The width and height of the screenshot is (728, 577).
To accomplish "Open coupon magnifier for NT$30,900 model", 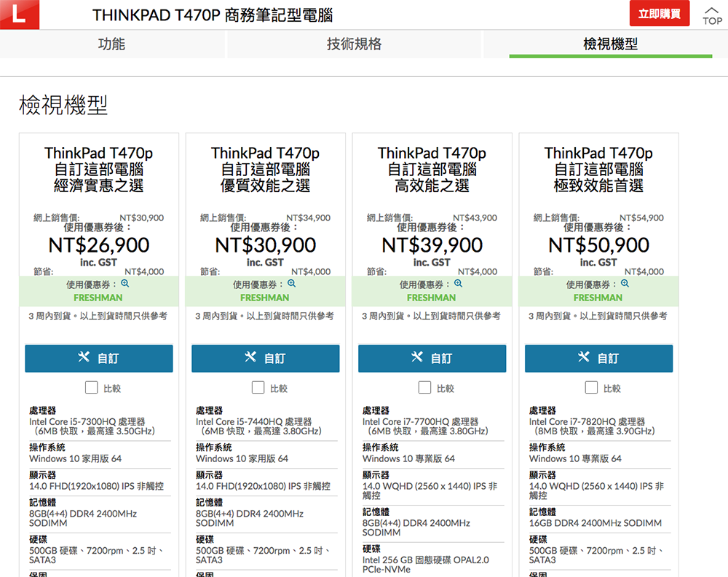I will coord(292,283).
